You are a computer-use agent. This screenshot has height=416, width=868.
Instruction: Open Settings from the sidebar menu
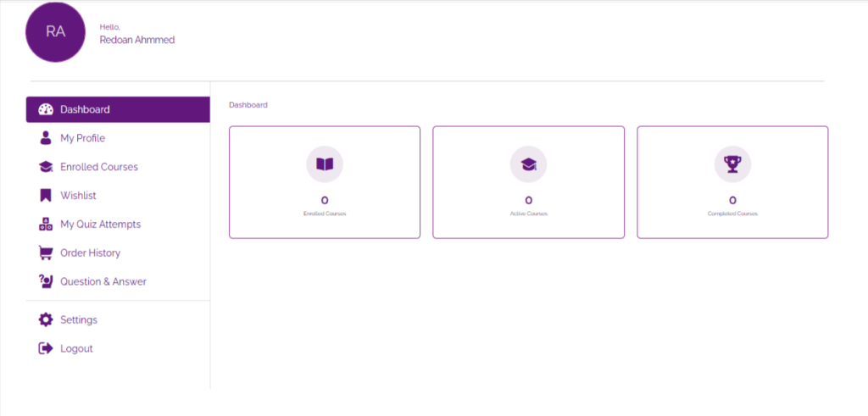[x=78, y=320]
